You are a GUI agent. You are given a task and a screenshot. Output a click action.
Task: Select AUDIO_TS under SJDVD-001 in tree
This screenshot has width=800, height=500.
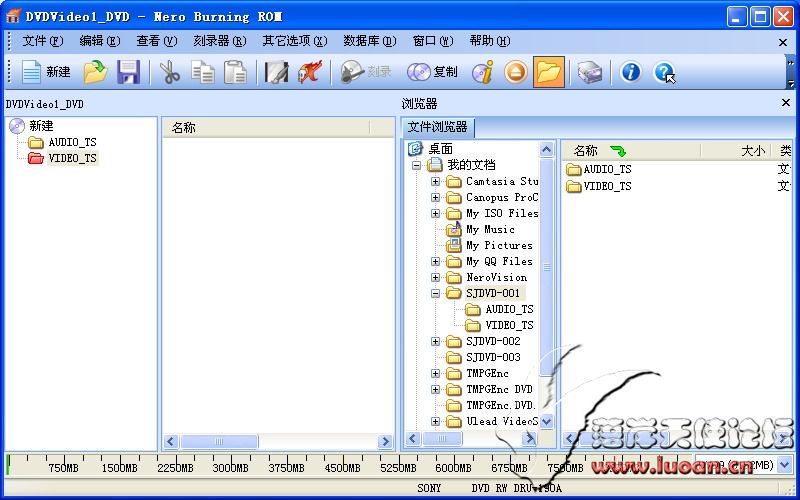[x=509, y=309]
